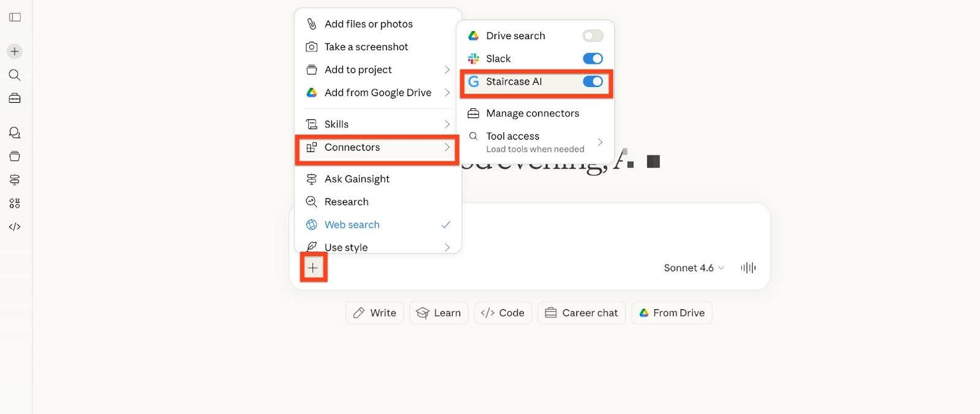Turn off the Staircase AI toggle
The width and height of the screenshot is (980, 414).
[x=592, y=81]
